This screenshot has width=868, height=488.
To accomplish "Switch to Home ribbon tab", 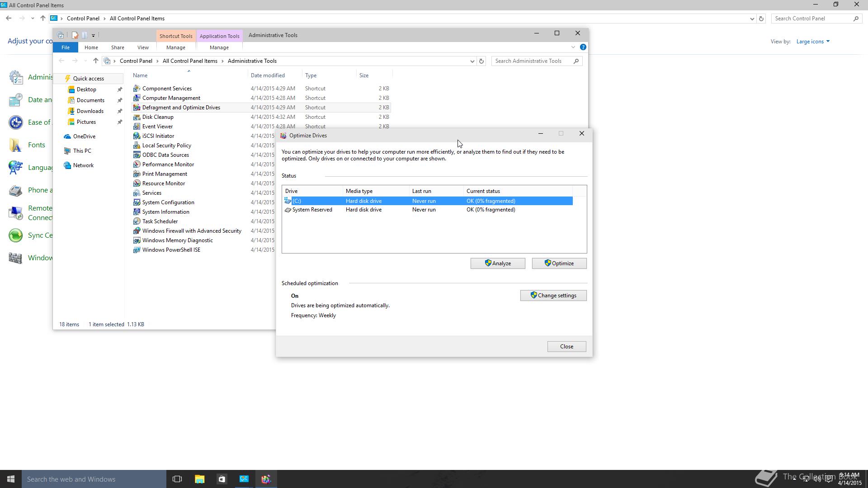I will coord(91,47).
